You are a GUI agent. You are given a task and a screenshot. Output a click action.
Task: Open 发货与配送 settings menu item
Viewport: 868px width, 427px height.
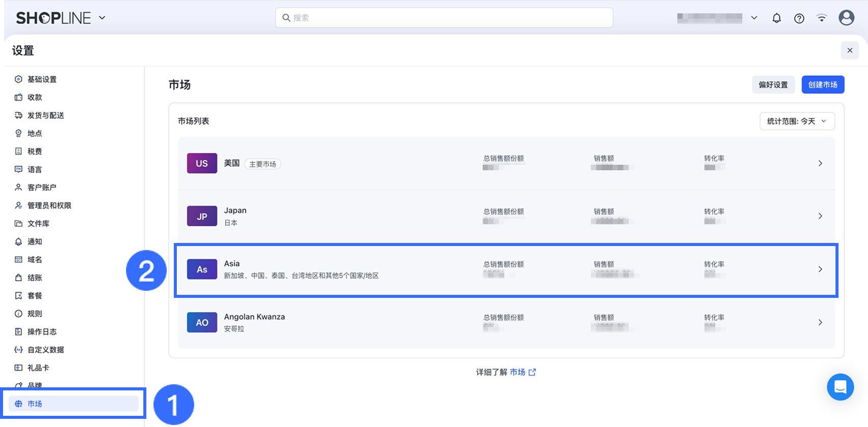point(45,115)
